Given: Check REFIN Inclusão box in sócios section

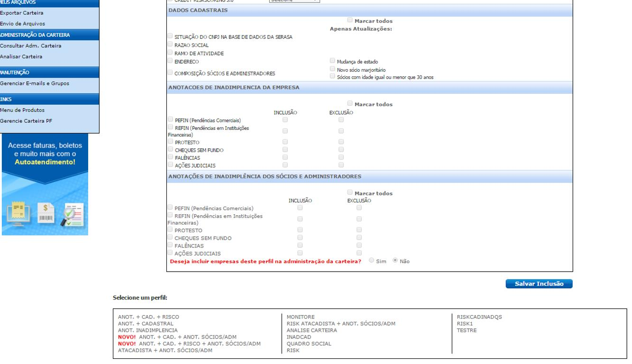Looking at the screenshot, I should 300,219.
